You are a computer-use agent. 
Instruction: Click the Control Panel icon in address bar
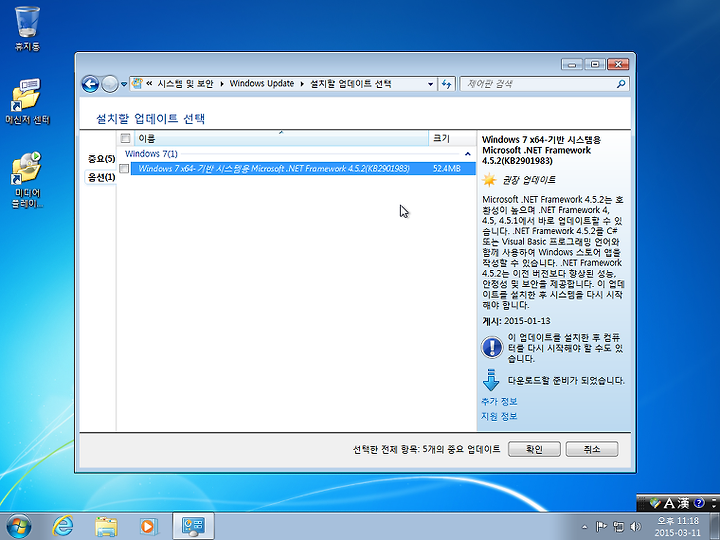click(x=137, y=84)
